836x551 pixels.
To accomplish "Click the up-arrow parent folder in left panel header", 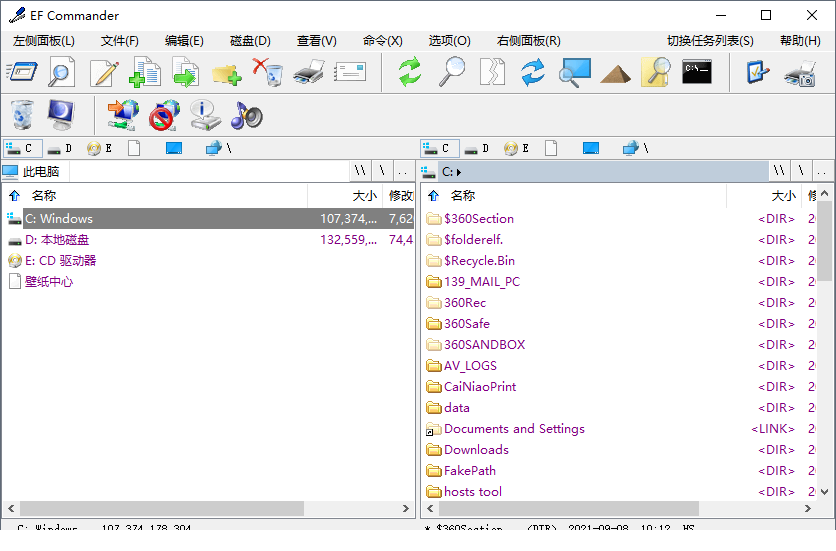I will click(14, 196).
